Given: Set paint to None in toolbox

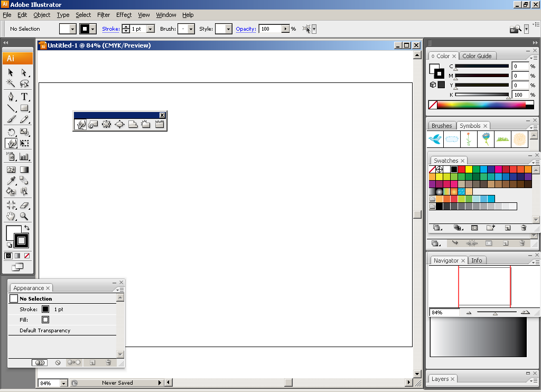Looking at the screenshot, I should tap(26, 256).
